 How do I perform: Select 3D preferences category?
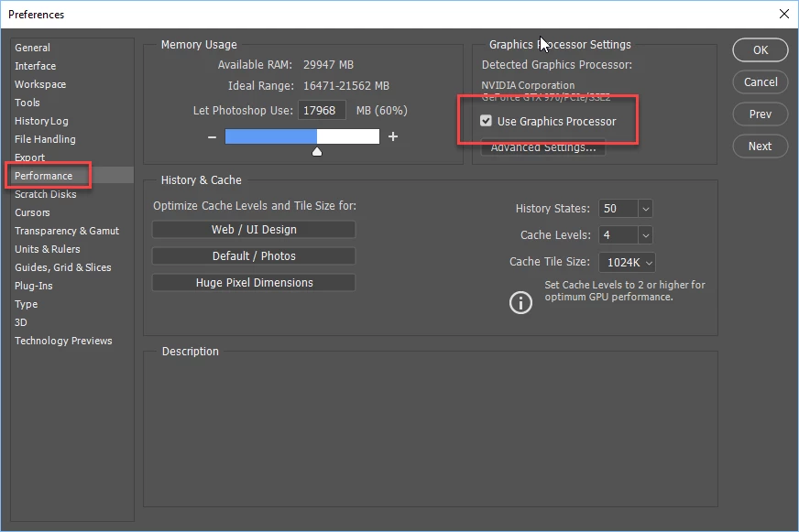pyautogui.click(x=21, y=322)
